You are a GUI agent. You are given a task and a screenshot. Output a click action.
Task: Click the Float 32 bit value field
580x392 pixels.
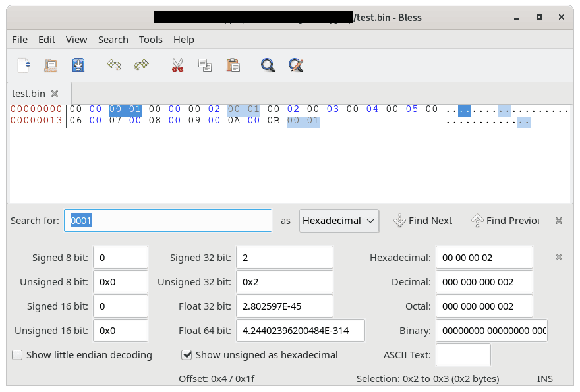tap(285, 306)
